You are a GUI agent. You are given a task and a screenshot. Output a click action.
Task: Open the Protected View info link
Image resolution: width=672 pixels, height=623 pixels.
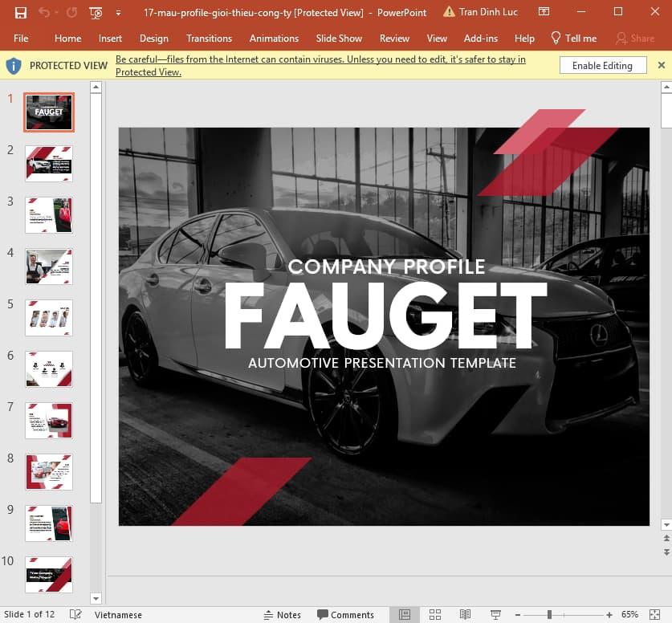[x=320, y=59]
